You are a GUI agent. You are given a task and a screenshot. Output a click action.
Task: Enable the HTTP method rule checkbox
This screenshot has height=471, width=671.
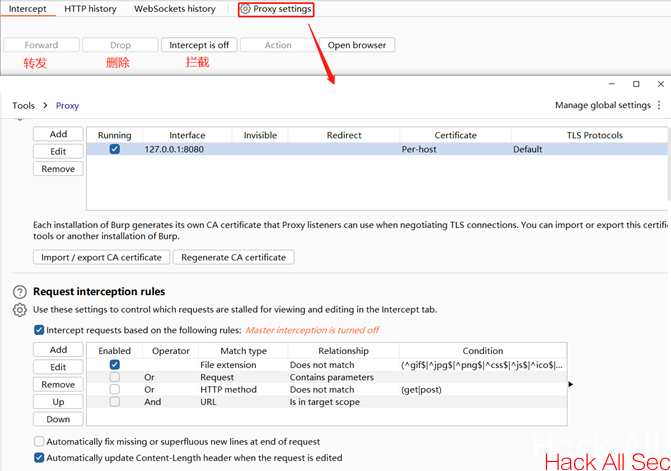[x=115, y=389]
